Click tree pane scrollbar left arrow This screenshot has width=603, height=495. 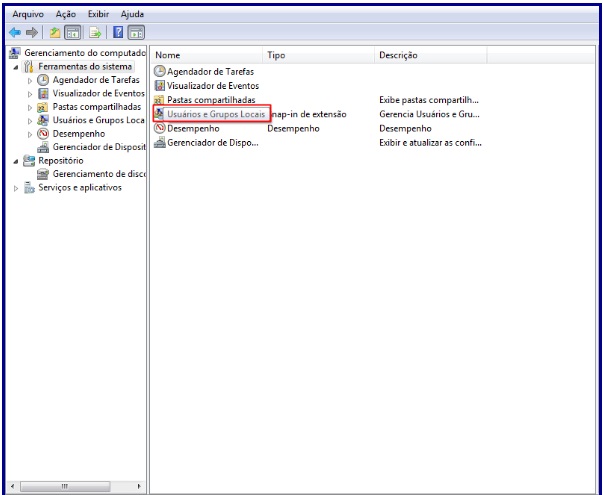(x=13, y=486)
